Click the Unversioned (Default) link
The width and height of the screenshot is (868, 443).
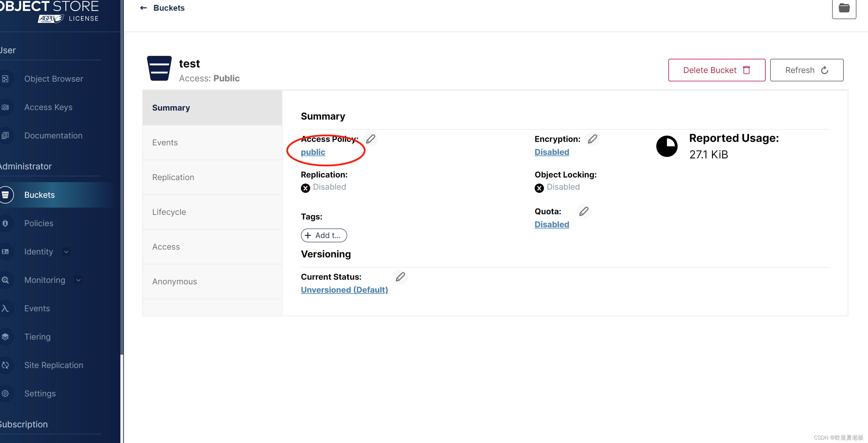pyautogui.click(x=344, y=290)
